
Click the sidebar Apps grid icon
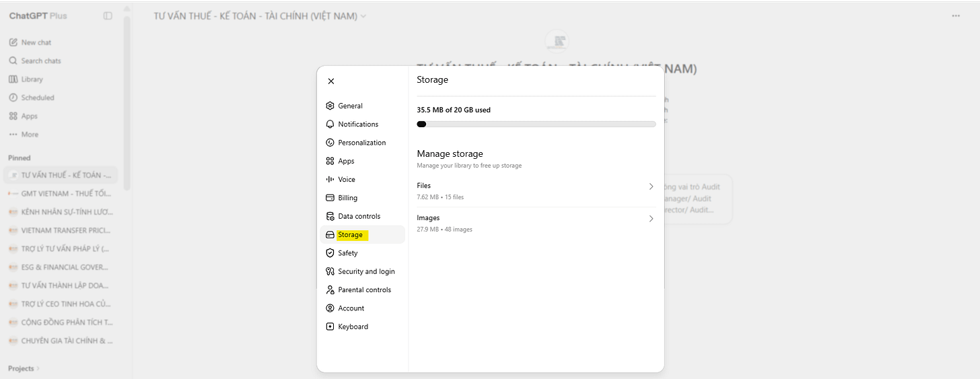13,116
